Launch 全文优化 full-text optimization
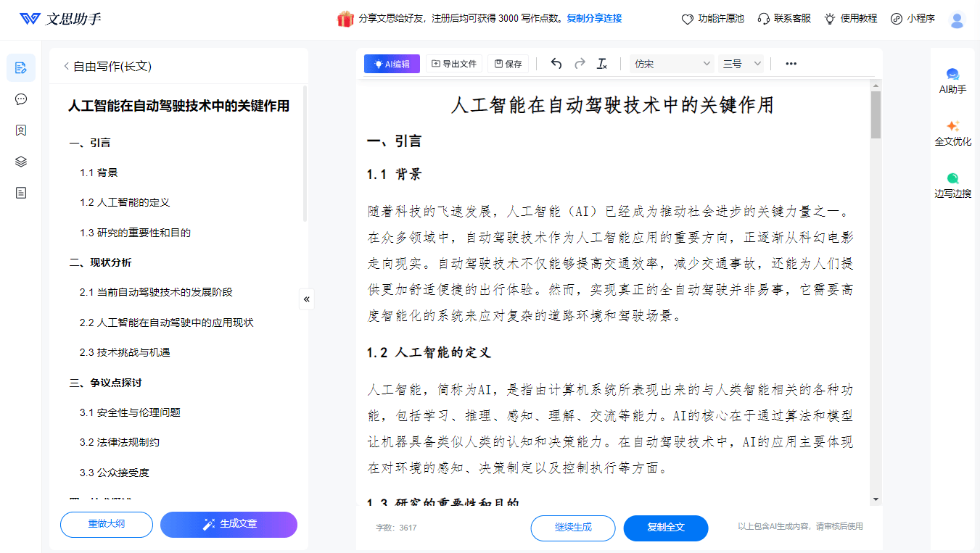The image size is (980, 553). pos(952,133)
